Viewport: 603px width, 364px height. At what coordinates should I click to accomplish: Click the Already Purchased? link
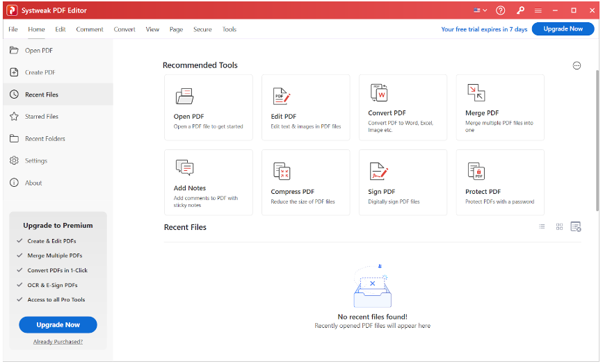coord(58,342)
